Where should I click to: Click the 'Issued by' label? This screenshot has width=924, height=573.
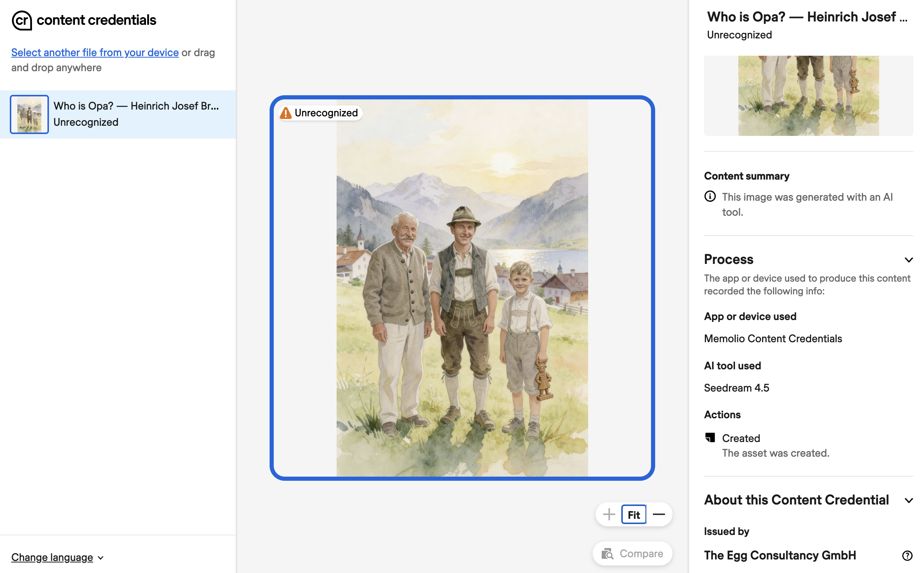[x=726, y=531]
